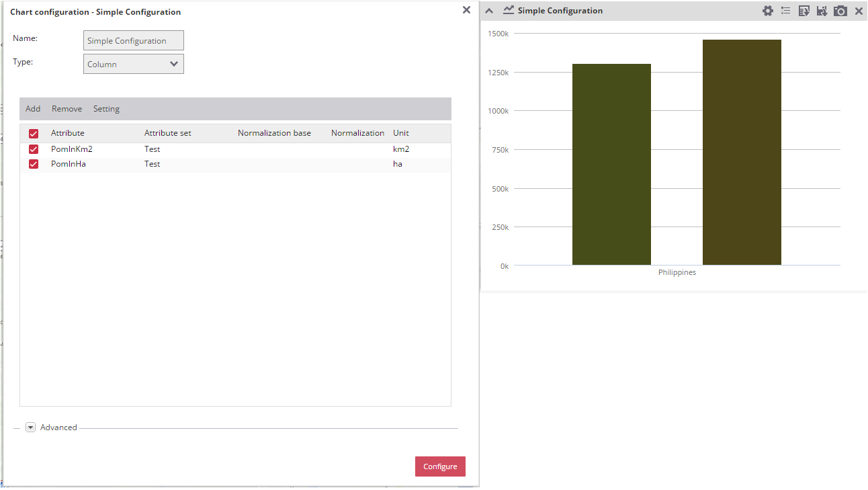Click the Attribute set column header

pos(168,133)
